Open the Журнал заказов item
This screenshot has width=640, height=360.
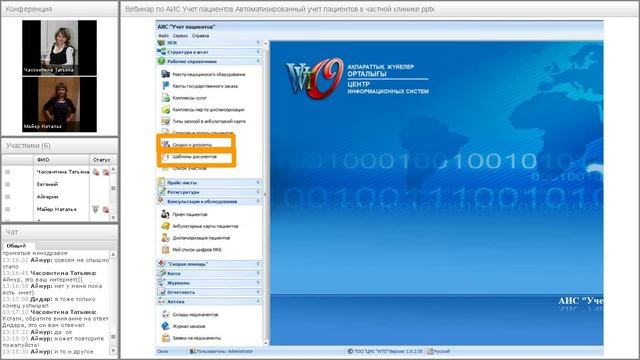184,327
